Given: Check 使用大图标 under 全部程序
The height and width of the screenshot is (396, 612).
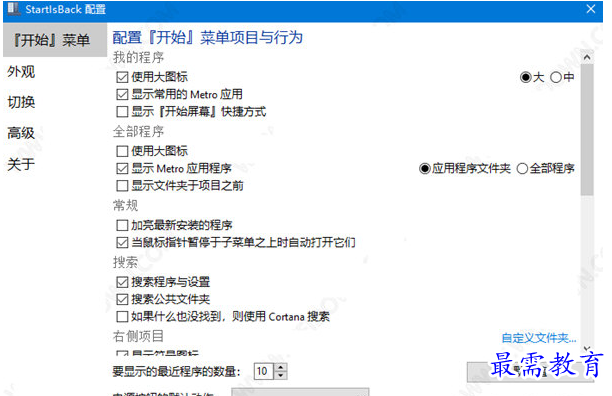Looking at the screenshot, I should [122, 151].
